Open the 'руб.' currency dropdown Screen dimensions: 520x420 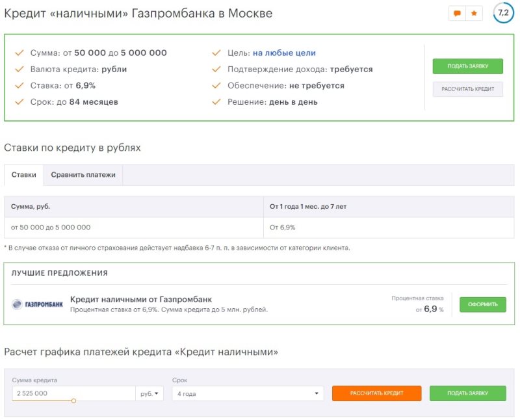pos(149,393)
